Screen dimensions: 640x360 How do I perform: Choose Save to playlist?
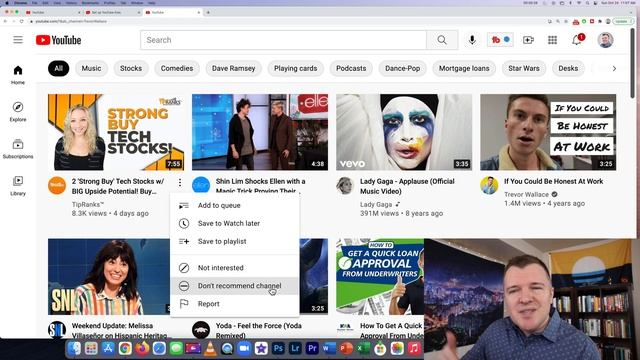[235, 241]
